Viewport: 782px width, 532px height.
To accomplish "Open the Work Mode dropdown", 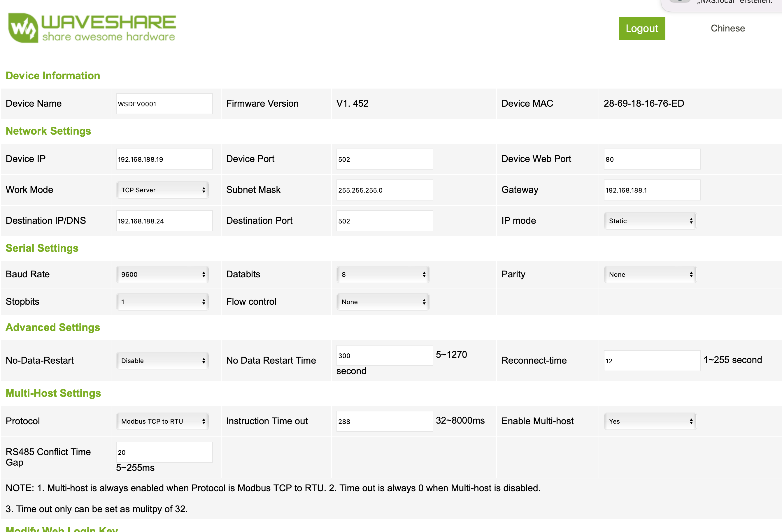I will (x=162, y=190).
